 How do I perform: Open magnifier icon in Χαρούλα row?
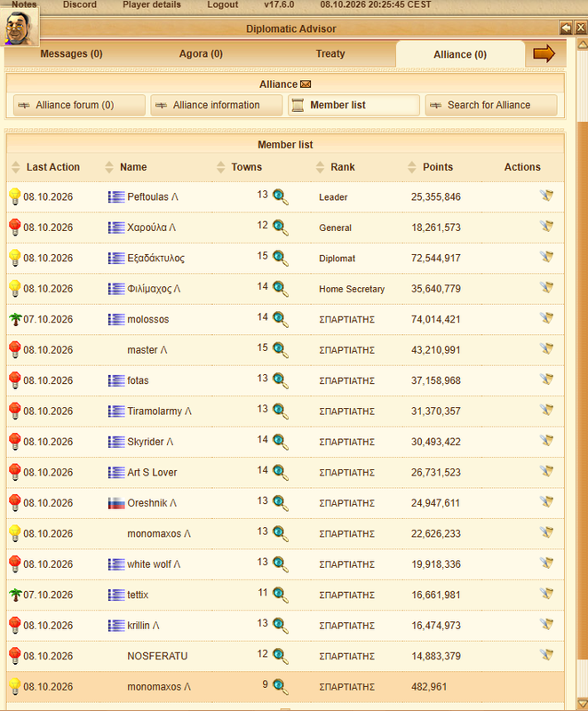click(x=281, y=228)
